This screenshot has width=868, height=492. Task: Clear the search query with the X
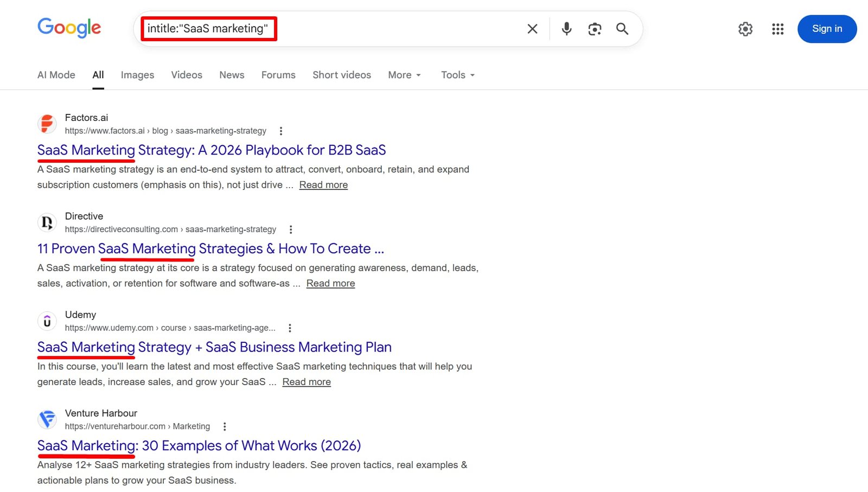point(532,29)
